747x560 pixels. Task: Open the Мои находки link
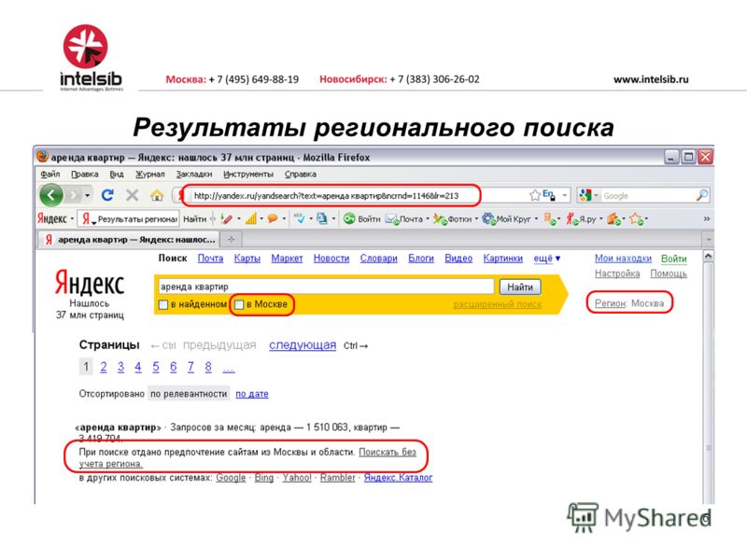point(623,259)
